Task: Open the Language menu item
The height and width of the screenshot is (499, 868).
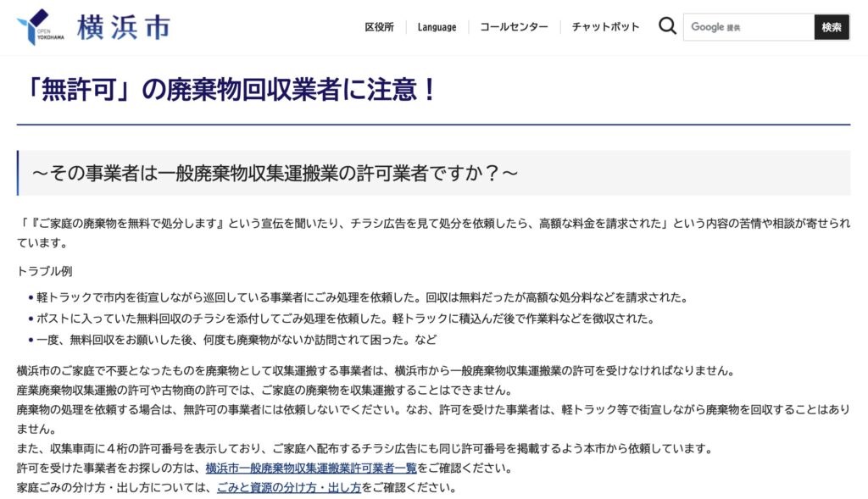Action: [437, 27]
